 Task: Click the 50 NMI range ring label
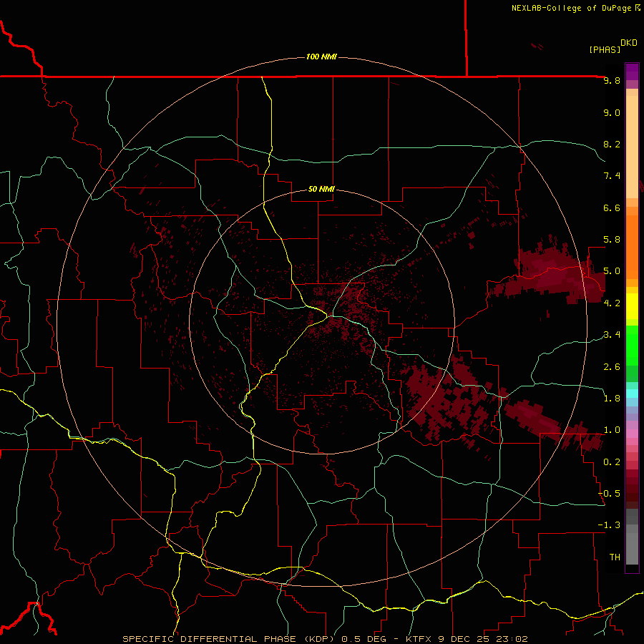(321, 189)
